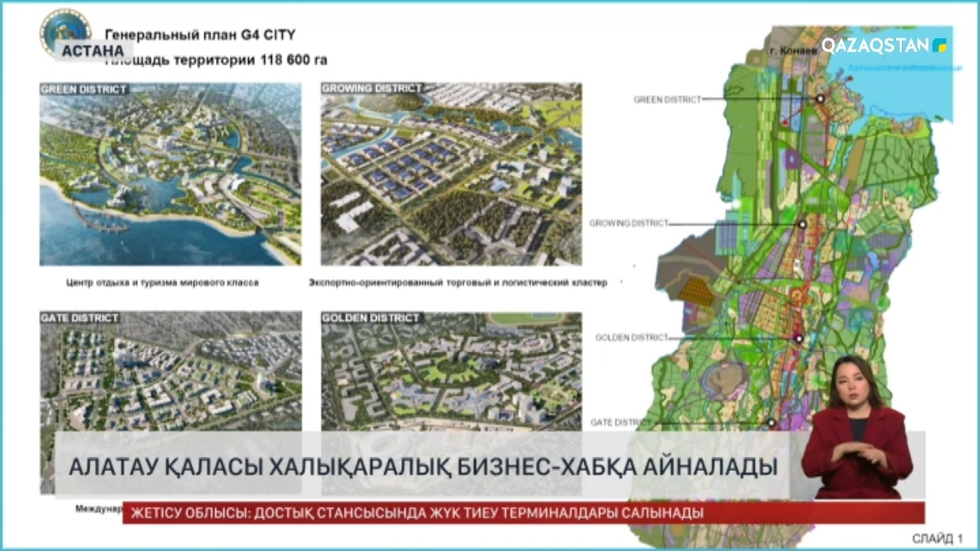Click the Green District circular map marker
This screenshot has height=551, width=980.
(820, 99)
